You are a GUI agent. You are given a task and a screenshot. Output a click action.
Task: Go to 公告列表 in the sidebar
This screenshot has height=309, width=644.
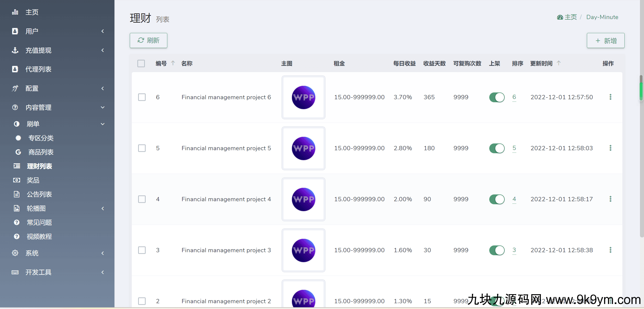click(39, 194)
